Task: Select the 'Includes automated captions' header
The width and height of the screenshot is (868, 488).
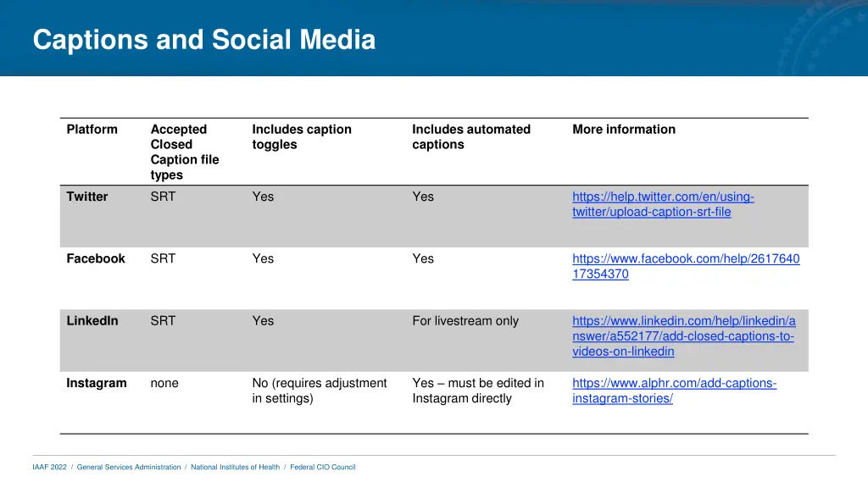Action: pos(471,136)
